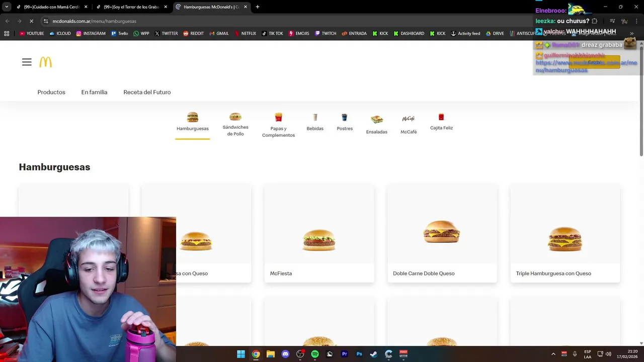Image resolution: width=644 pixels, height=362 pixels.
Task: Open the DASHBOARD bookmark
Action: click(x=409, y=33)
